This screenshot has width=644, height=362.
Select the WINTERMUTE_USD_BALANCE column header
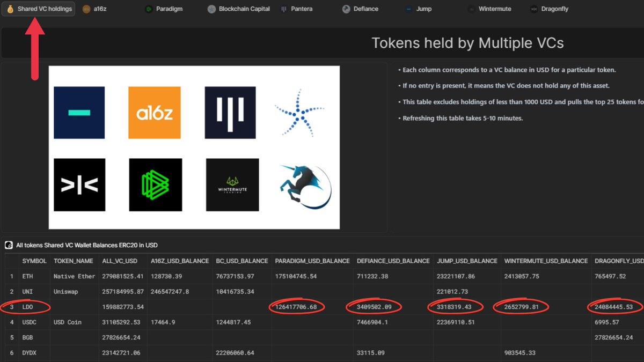(546, 261)
